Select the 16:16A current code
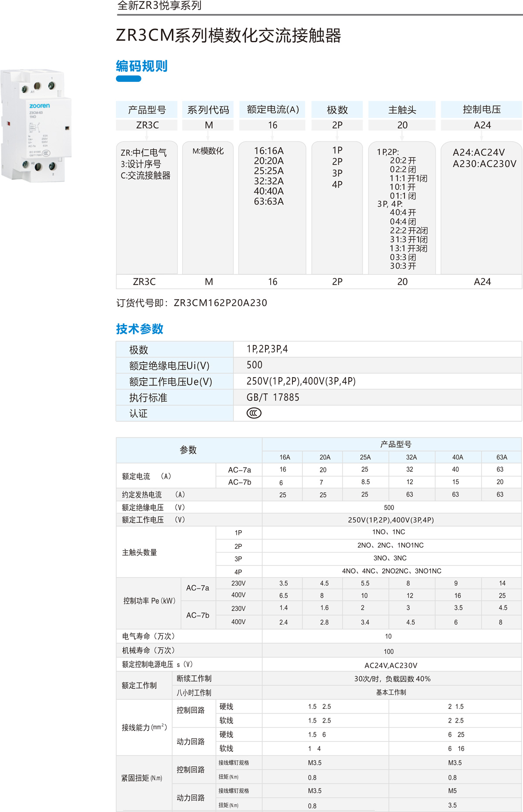 click(269, 151)
